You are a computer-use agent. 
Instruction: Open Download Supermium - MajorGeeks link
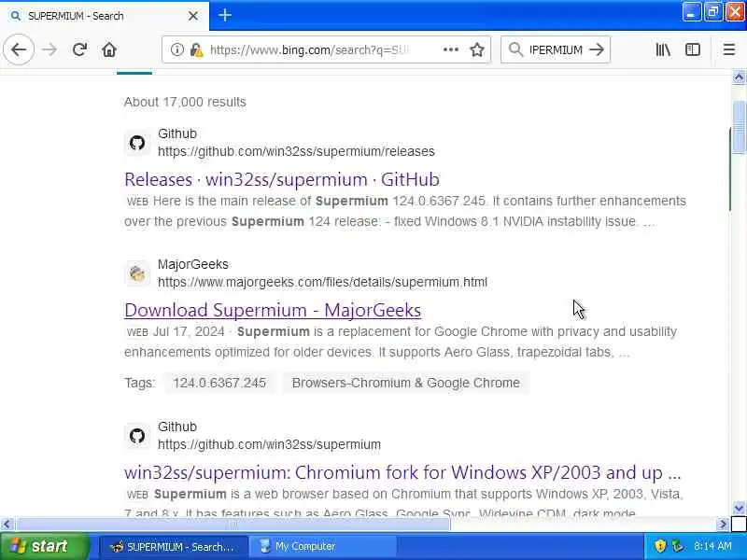tap(273, 310)
